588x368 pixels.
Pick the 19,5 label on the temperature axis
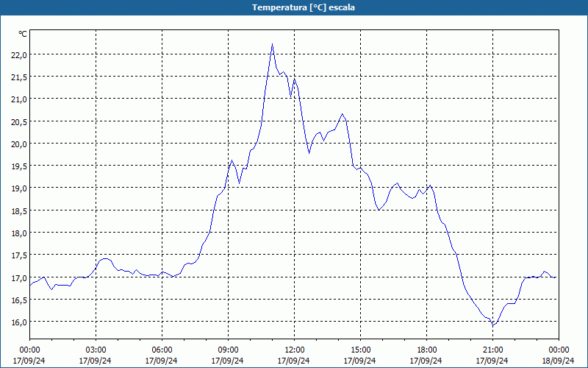19,166
